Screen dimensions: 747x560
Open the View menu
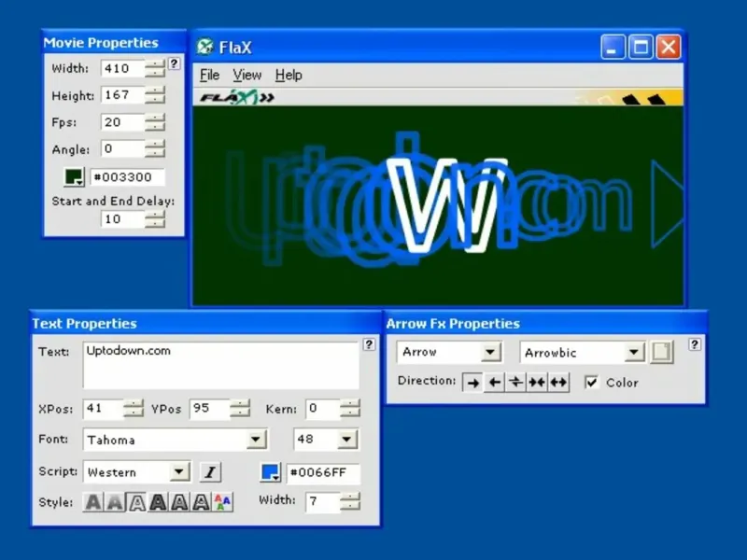pyautogui.click(x=247, y=76)
